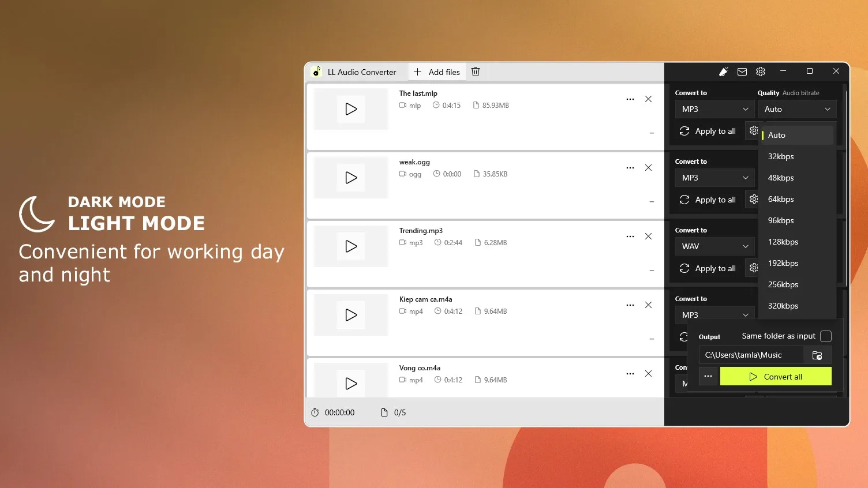The height and width of the screenshot is (488, 868).
Task: Collapse weak.ogg row with the dash
Action: 652,202
